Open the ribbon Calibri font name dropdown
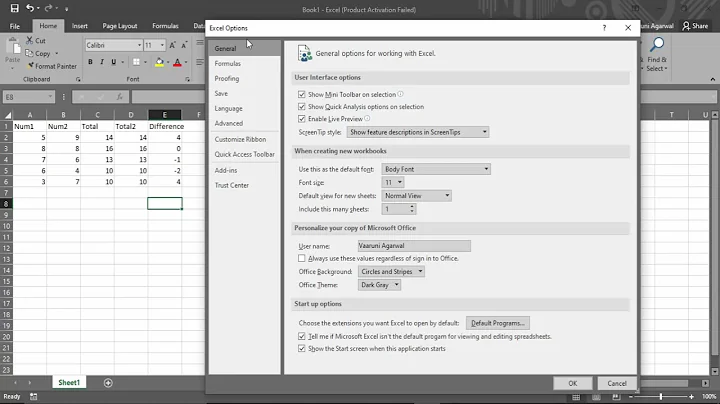This screenshot has height=404, width=720. (139, 45)
